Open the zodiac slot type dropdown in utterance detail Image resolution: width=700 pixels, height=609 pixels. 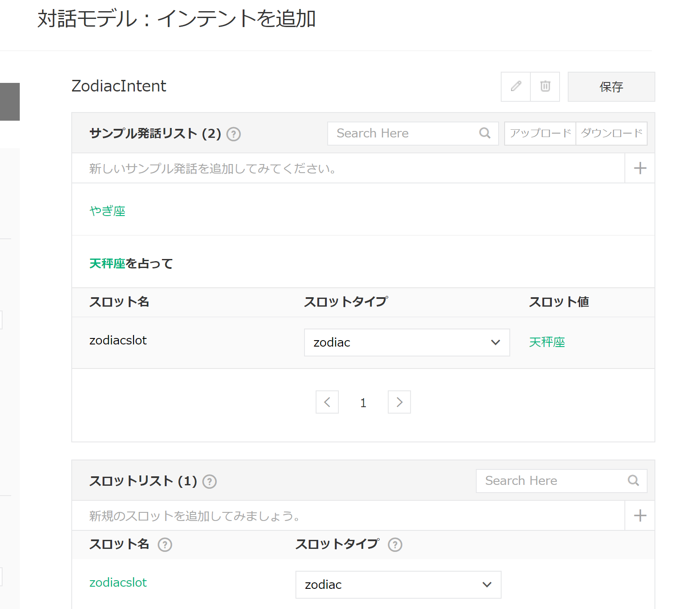click(407, 342)
